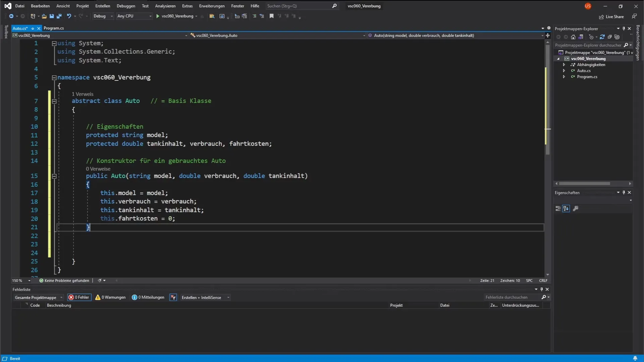Save the current file with disk icon
This screenshot has width=644, height=362.
coord(52,16)
